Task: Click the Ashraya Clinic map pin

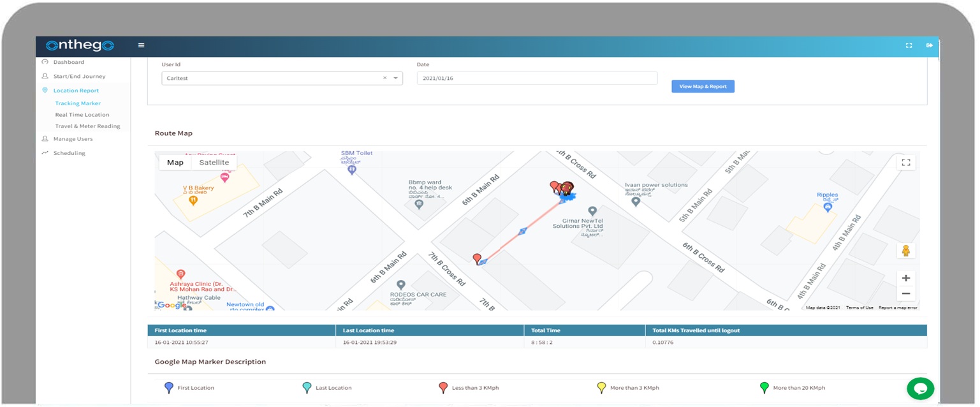Action: (180, 274)
